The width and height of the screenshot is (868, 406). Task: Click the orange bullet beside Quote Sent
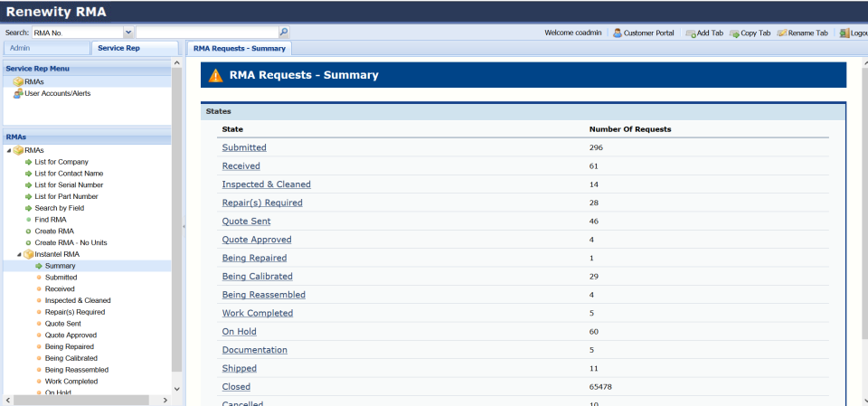coord(39,324)
